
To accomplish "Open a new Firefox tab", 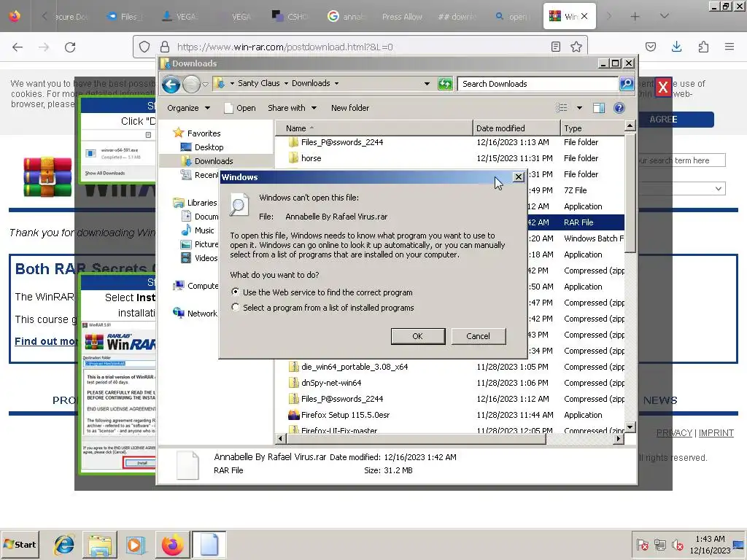I will click(635, 17).
